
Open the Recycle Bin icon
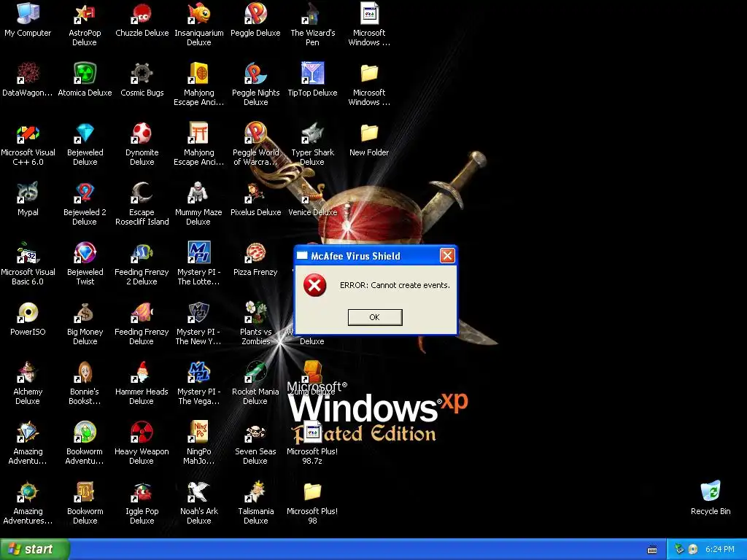(x=711, y=492)
